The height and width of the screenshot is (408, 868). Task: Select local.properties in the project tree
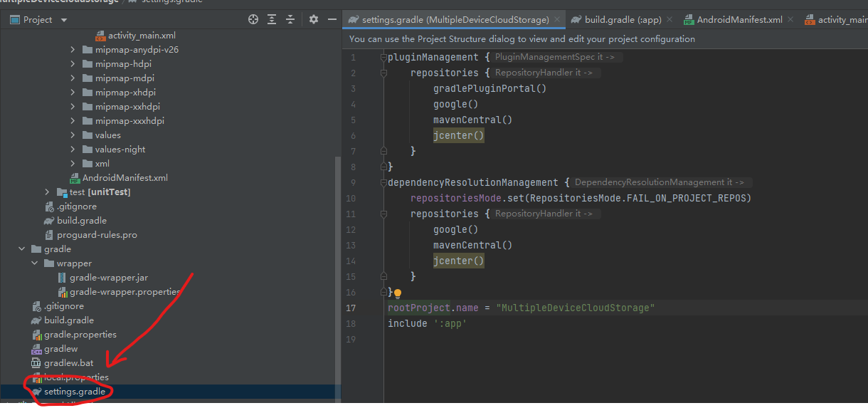point(76,377)
